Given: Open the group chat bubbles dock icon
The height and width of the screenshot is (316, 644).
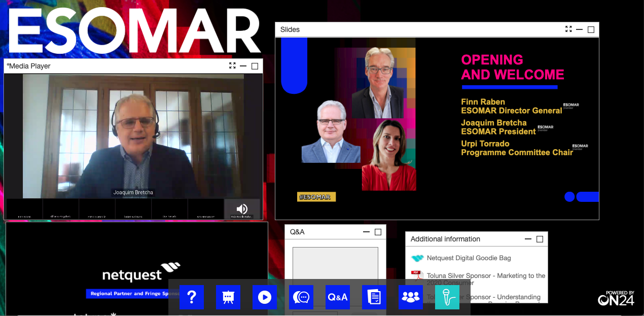Looking at the screenshot, I should click(301, 297).
